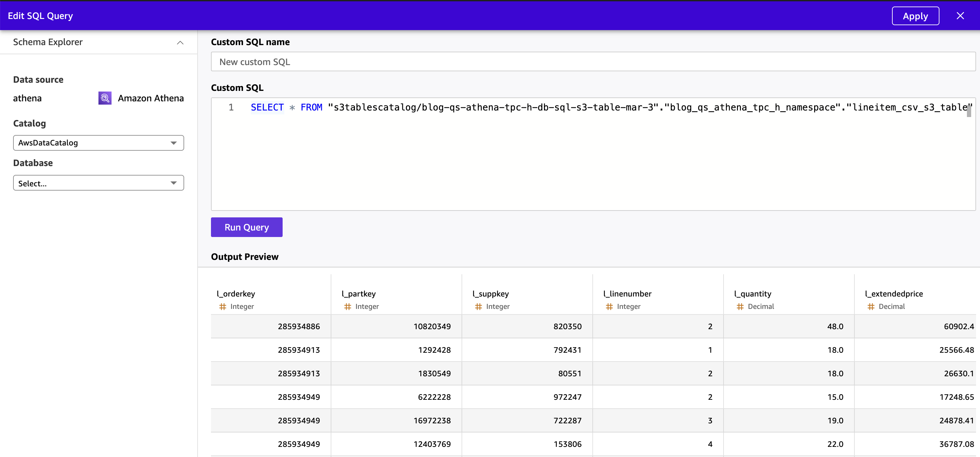Click the Decimal type icon under l_quantity
This screenshot has width=980, height=457.
[740, 306]
